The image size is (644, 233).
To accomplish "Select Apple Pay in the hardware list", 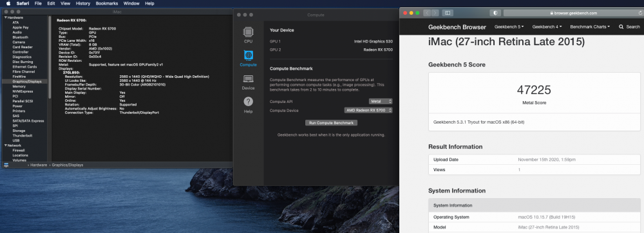I will tap(20, 28).
